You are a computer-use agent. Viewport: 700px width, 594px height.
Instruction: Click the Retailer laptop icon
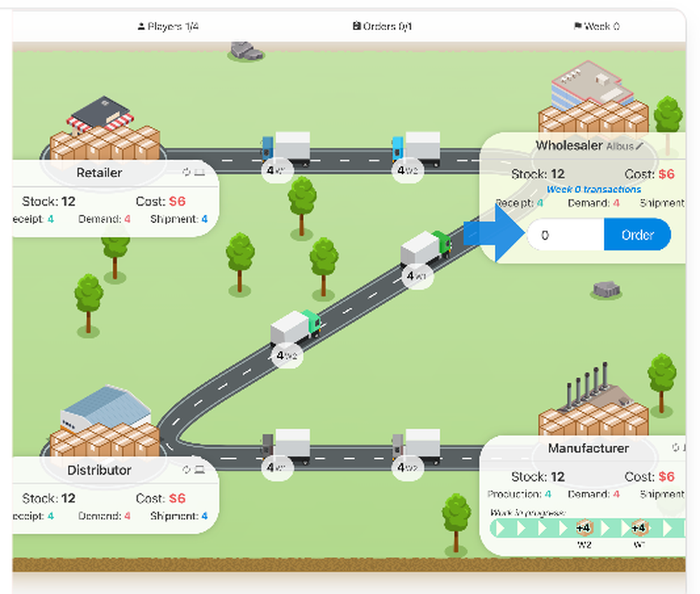tap(199, 172)
